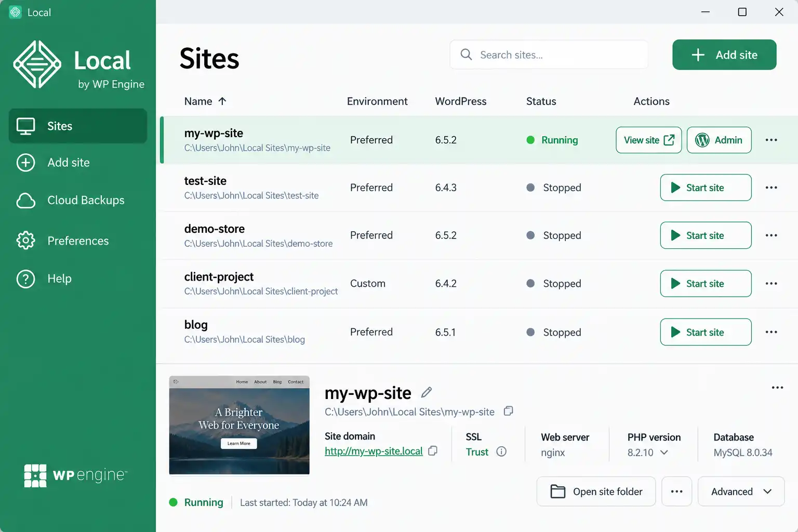
Task: Maximize the Local window
Action: point(742,12)
